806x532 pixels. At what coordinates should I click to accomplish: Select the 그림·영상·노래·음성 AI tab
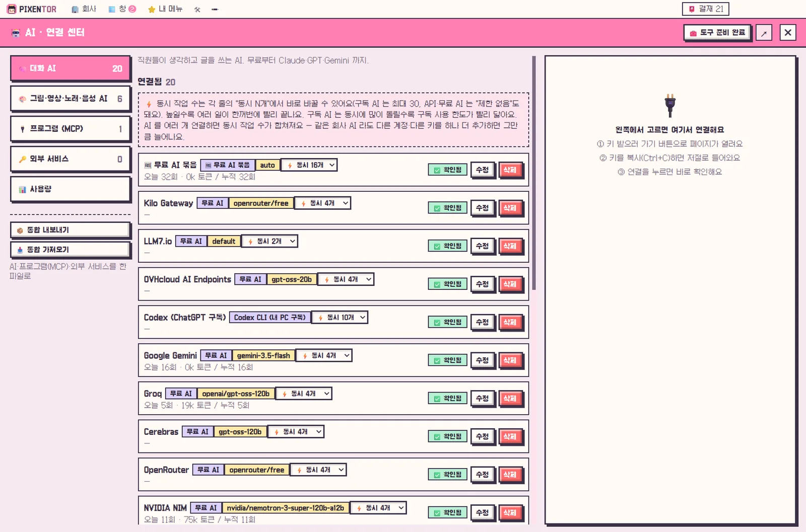coord(70,99)
